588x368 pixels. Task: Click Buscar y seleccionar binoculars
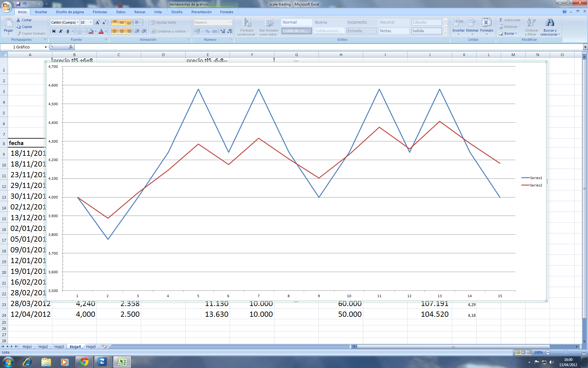coord(550,23)
